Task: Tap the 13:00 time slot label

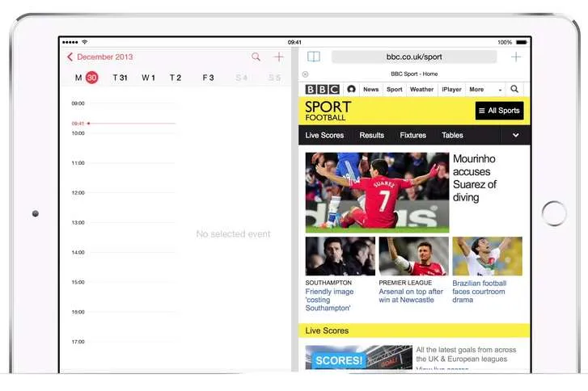Action: (x=78, y=222)
